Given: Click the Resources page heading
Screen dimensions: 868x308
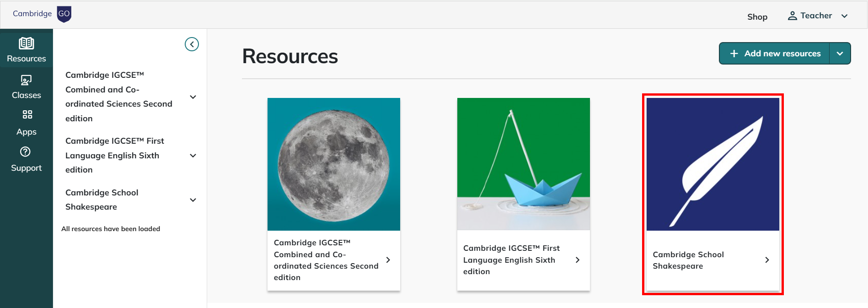Looking at the screenshot, I should click(290, 56).
